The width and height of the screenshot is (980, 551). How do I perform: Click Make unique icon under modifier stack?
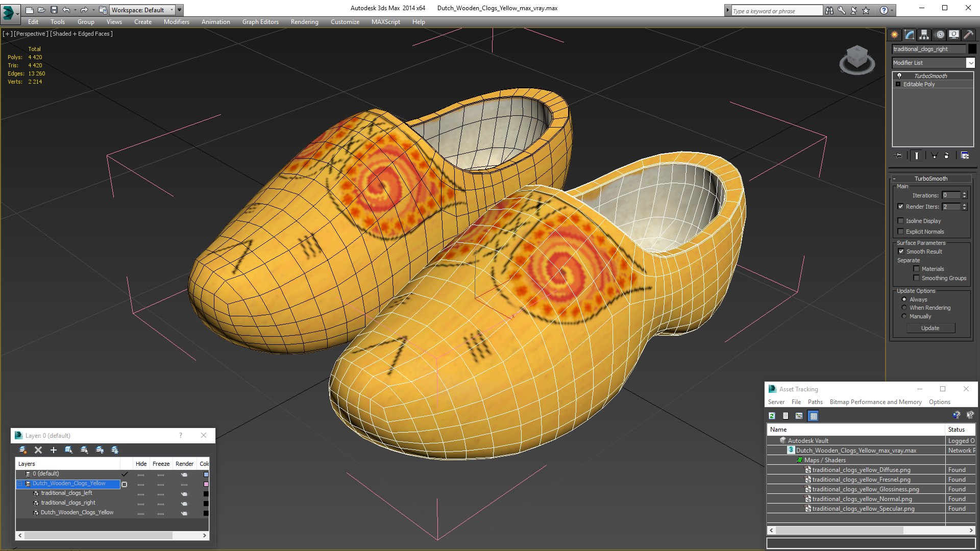(x=934, y=156)
